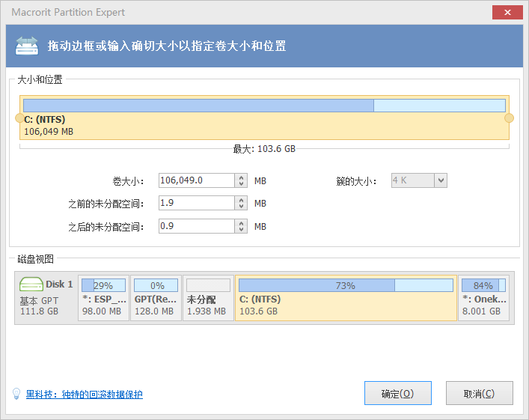The image size is (529, 420).
Task: Select the Onek... 8.001 GB partition
Action: click(484, 298)
